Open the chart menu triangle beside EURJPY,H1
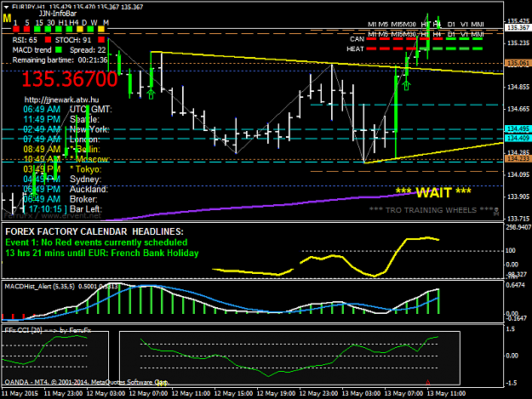532x399 pixels. 6,7
